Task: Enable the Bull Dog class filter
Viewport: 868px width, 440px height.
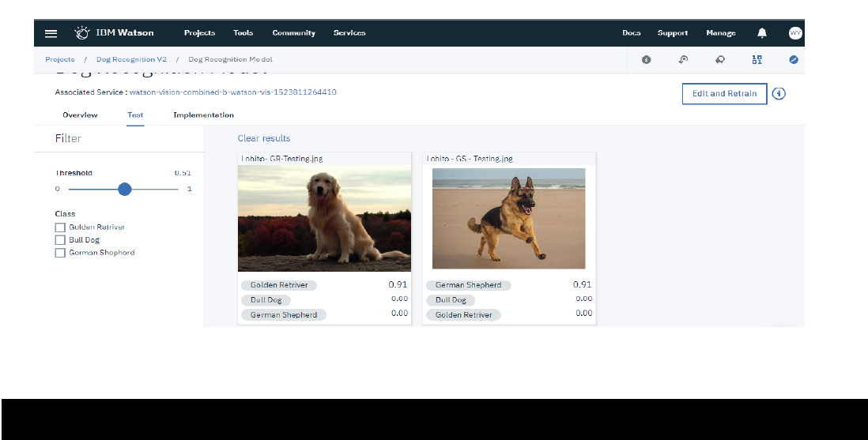Action: point(60,240)
